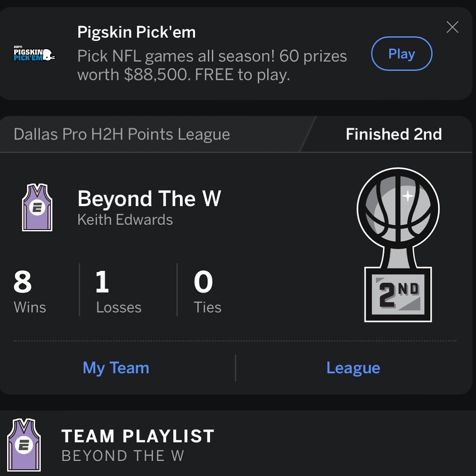Select the 1 Losses stat
476x476 pixels.
[118, 291]
